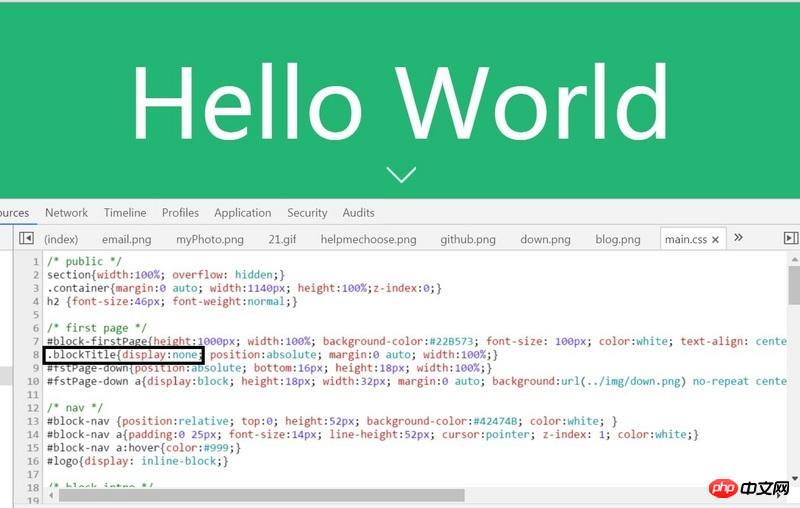Click line number 1 in the gutter
The height and width of the screenshot is (508, 800).
click(x=36, y=262)
